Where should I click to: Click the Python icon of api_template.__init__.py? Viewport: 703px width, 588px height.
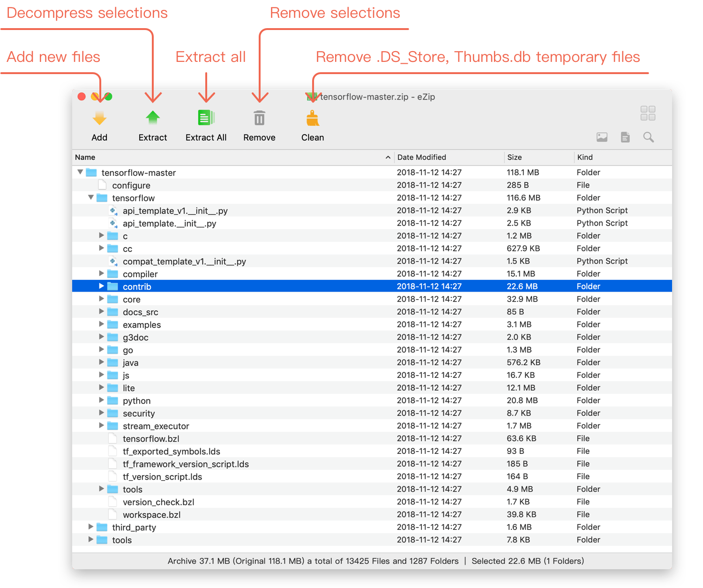coord(113,223)
